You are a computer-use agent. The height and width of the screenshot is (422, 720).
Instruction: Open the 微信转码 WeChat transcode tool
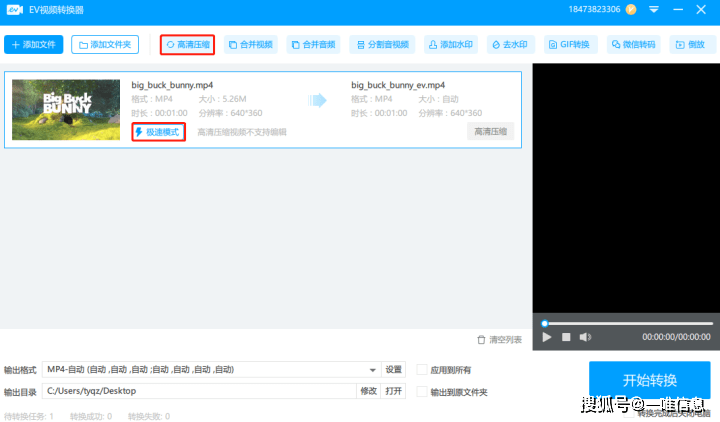tap(634, 45)
